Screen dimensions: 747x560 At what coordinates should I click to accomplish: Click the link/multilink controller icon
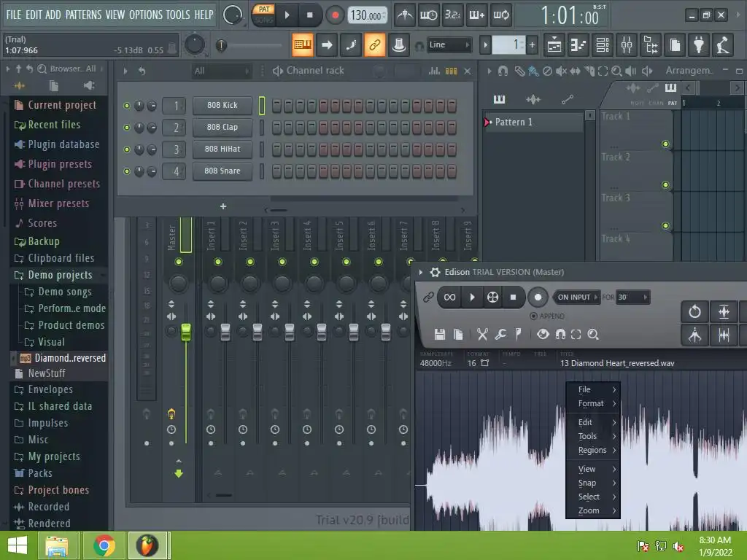[375, 45]
